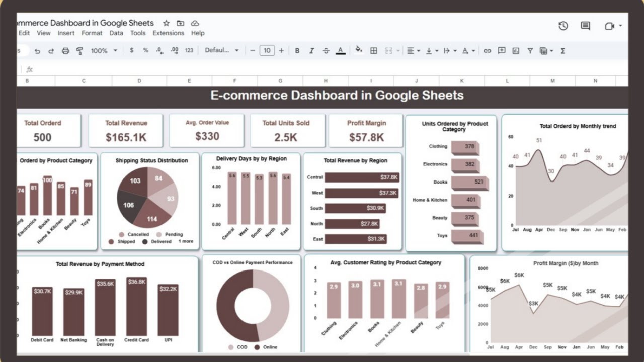
Task: Open the Default font dropdown
Action: click(222, 50)
